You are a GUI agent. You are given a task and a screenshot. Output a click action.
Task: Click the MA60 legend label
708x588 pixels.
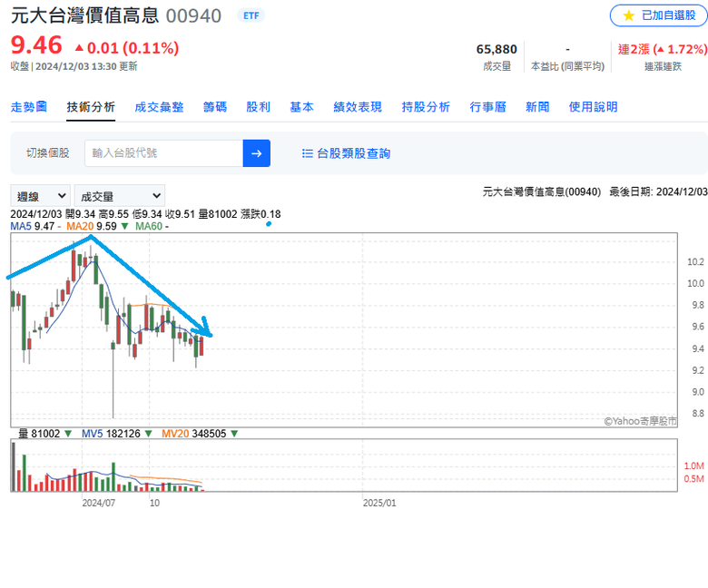point(152,226)
